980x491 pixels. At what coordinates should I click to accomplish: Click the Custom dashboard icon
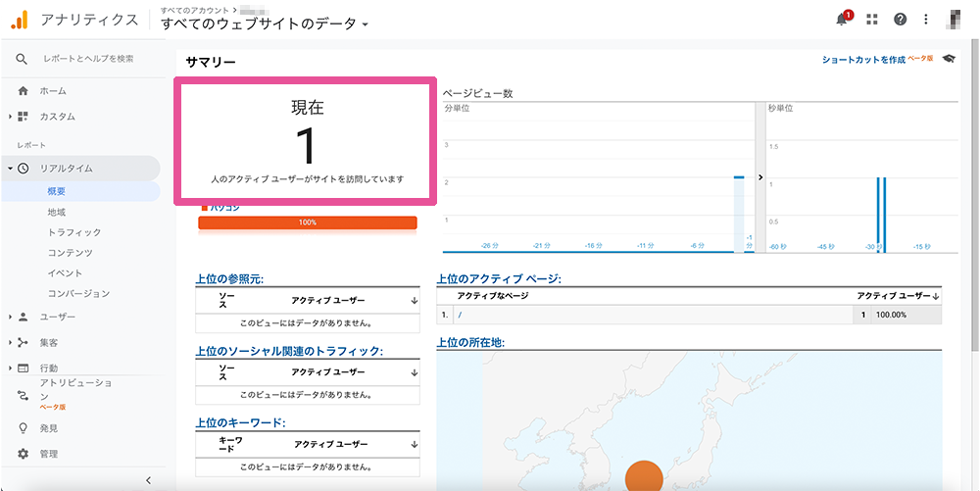click(24, 117)
